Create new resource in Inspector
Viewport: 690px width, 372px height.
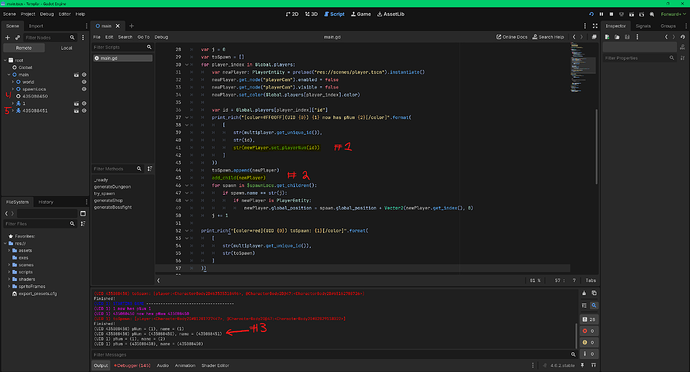pos(607,37)
